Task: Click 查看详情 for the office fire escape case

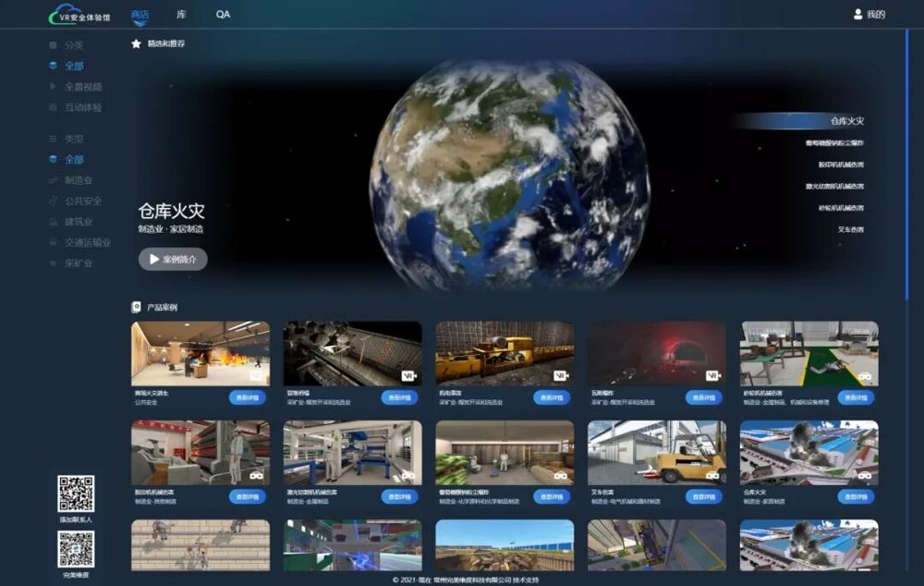Action: click(x=248, y=398)
